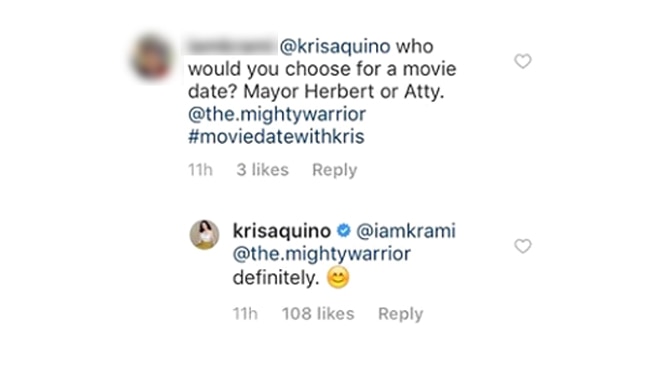Click the blue verified badge next to krisaquino

[x=344, y=231]
